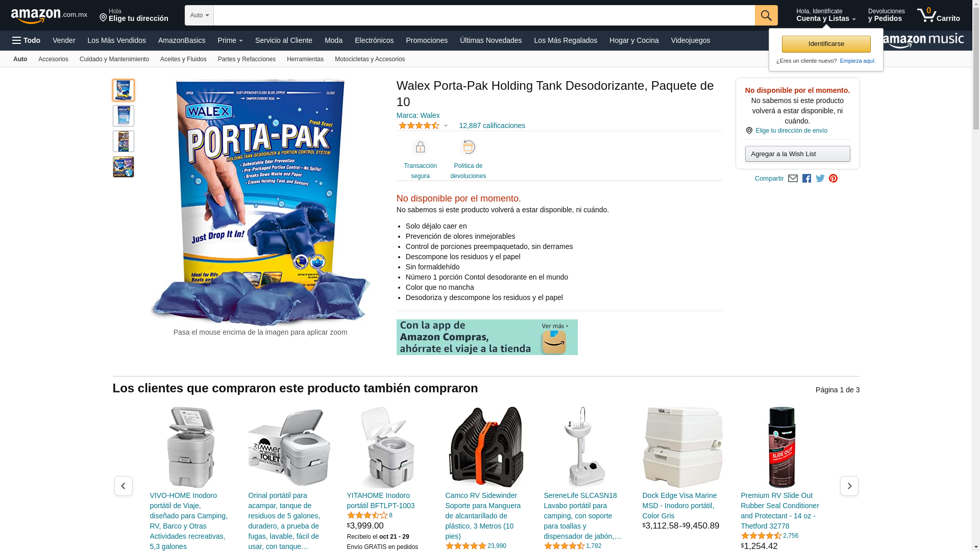This screenshot has width=980, height=551.
Task: Open the shopping cart icon
Action: 938,15
